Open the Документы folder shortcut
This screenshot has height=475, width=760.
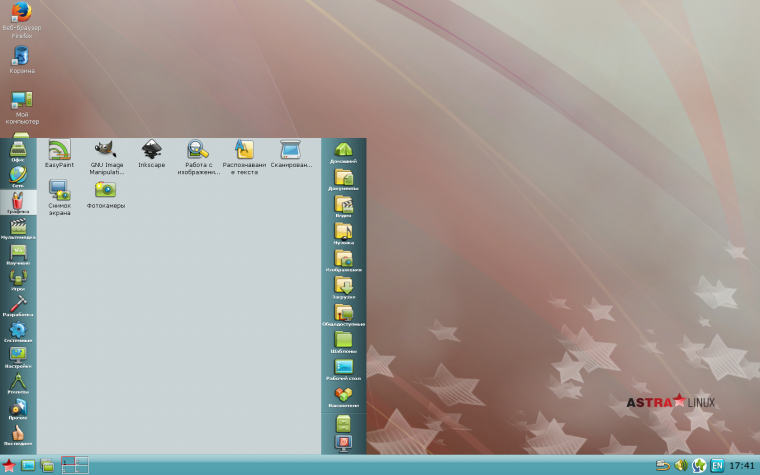tap(343, 179)
